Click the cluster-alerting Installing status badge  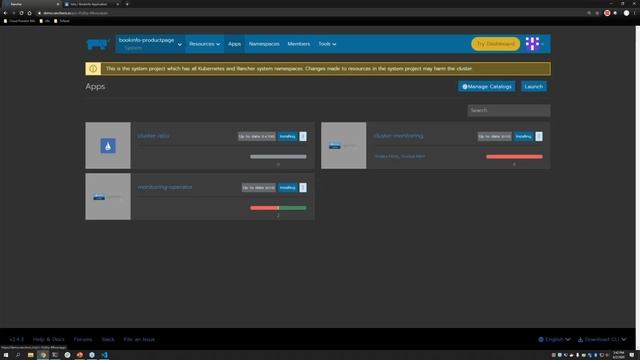pyautogui.click(x=287, y=136)
